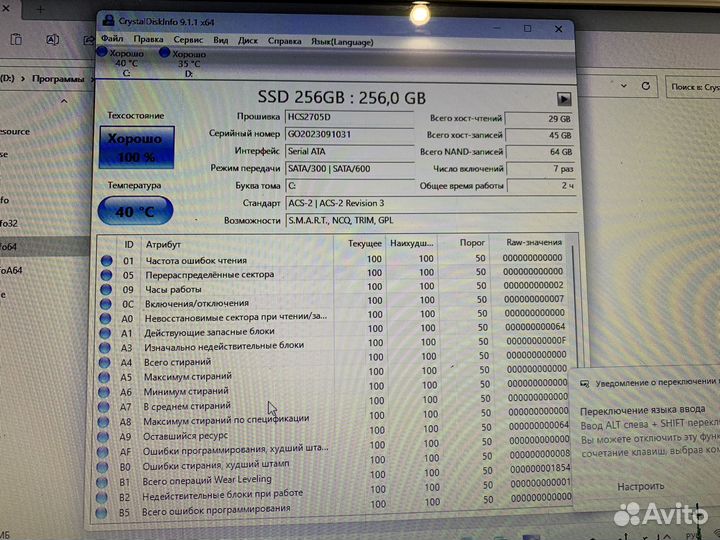Open the Правка menu

coord(148,39)
